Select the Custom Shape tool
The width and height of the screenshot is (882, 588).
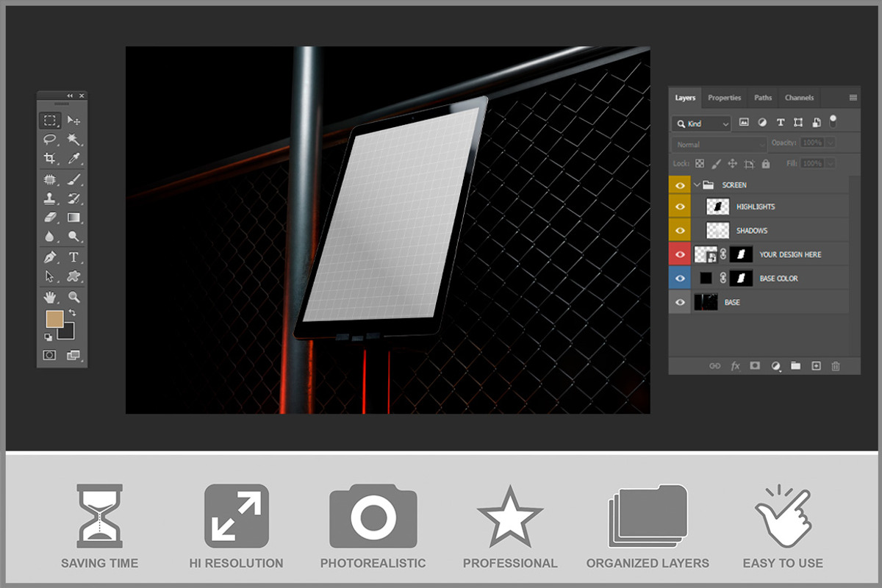(x=73, y=276)
